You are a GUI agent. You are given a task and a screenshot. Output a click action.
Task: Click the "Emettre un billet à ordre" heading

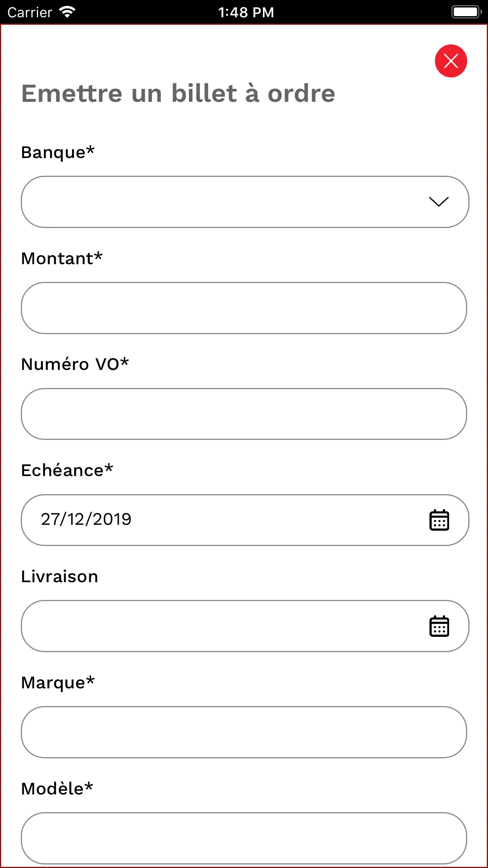pyautogui.click(x=178, y=94)
